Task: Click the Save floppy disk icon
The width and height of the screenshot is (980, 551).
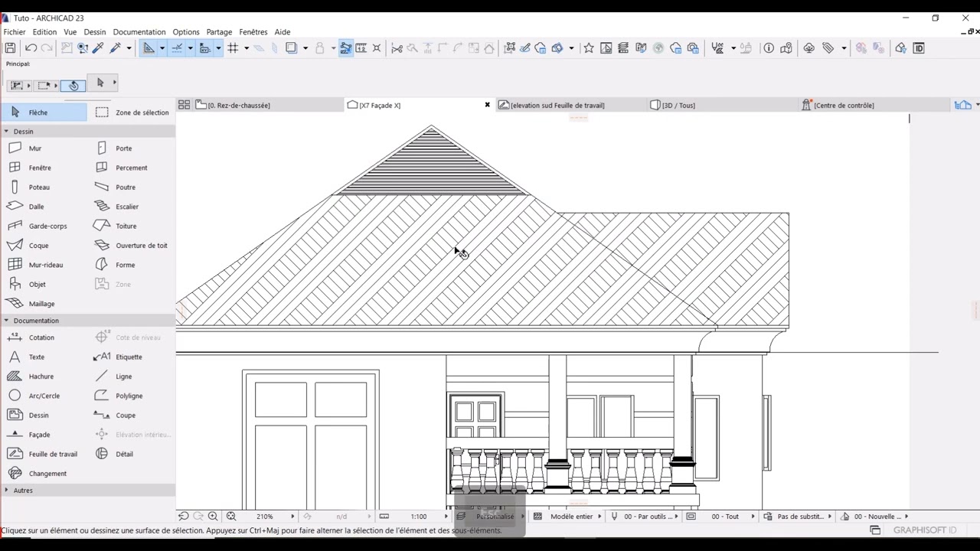Action: point(10,48)
